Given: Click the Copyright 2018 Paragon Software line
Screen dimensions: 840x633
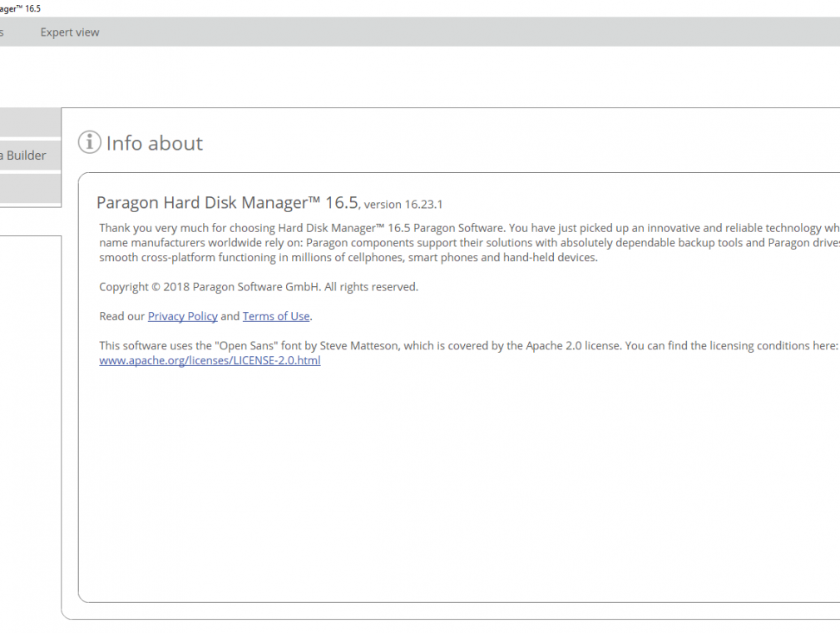Looking at the screenshot, I should coord(258,287).
